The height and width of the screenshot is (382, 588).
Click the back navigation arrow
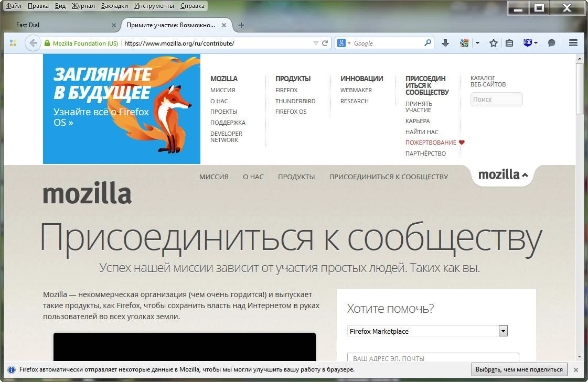tap(33, 43)
